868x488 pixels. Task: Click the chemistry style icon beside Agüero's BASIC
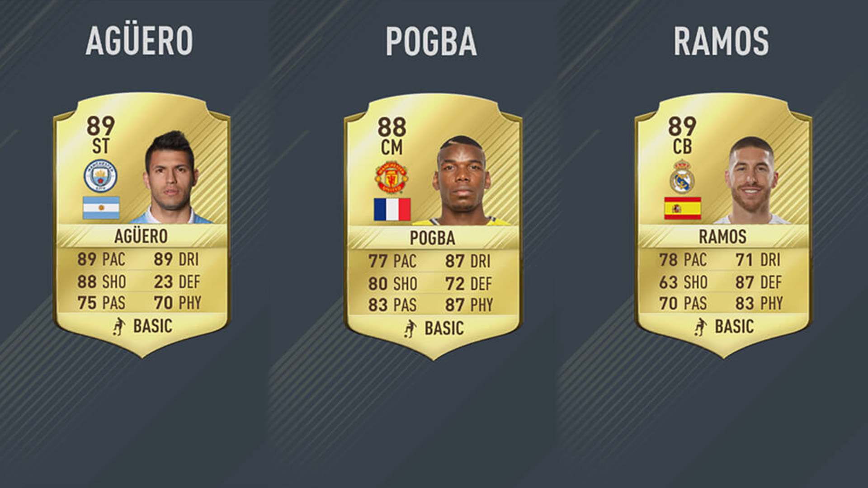pos(119,326)
